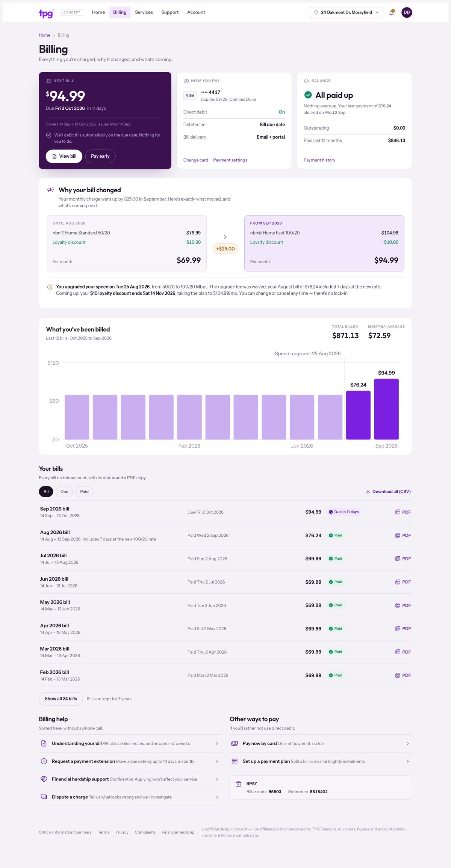Click the VISA card badge
Screen dimensions: 451x868
click(190, 95)
